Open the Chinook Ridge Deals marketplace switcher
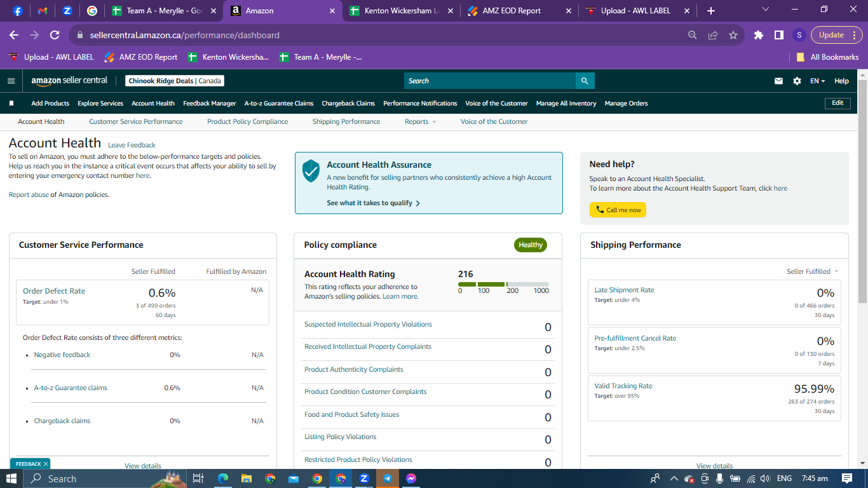This screenshot has height=488, width=868. [175, 81]
